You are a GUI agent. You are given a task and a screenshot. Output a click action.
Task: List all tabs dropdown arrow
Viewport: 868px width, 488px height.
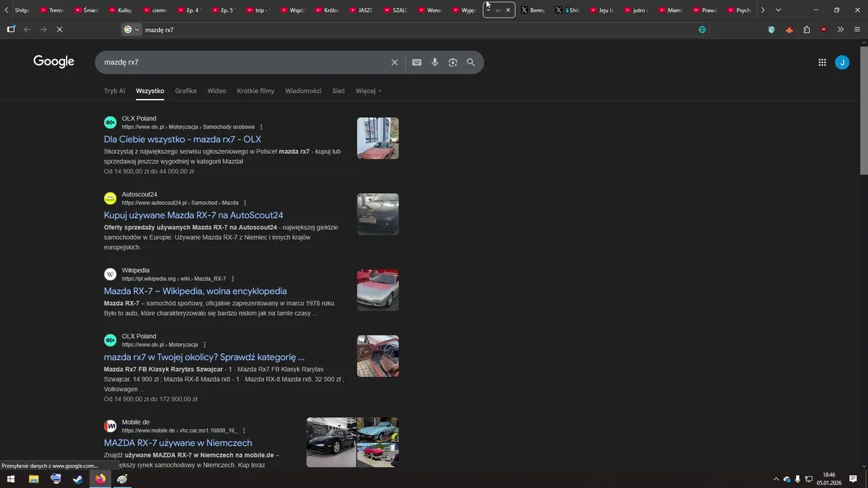[778, 10]
